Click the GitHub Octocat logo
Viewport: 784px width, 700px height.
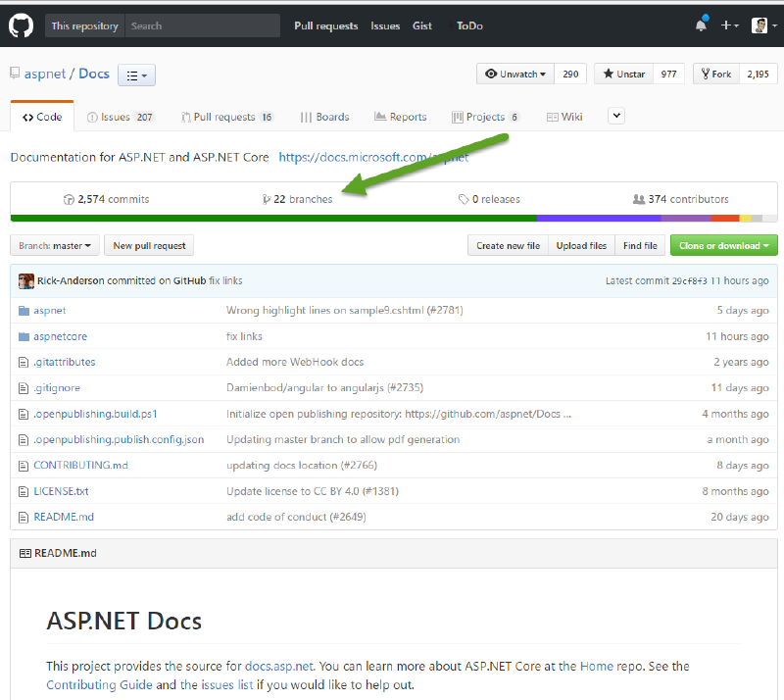(x=21, y=25)
